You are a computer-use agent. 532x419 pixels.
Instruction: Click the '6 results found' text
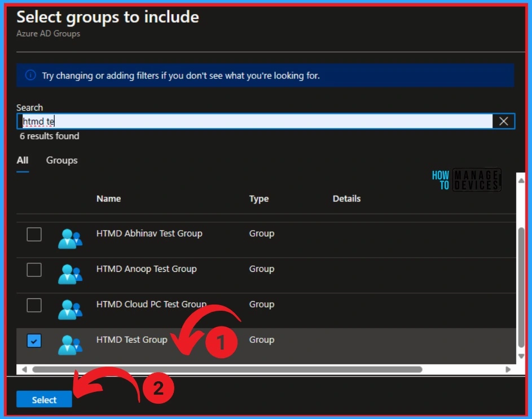pyautogui.click(x=50, y=136)
